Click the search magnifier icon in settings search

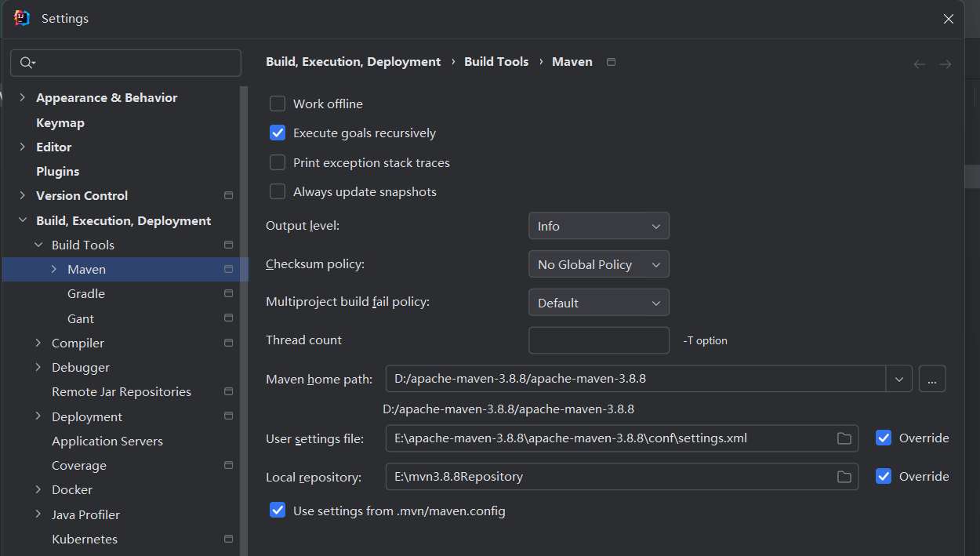pyautogui.click(x=27, y=63)
